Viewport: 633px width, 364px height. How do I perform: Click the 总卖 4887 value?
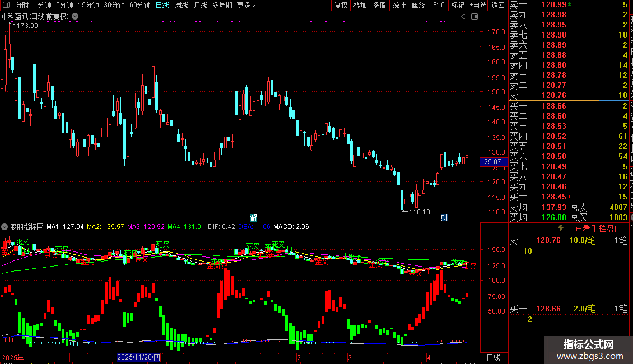618,207
